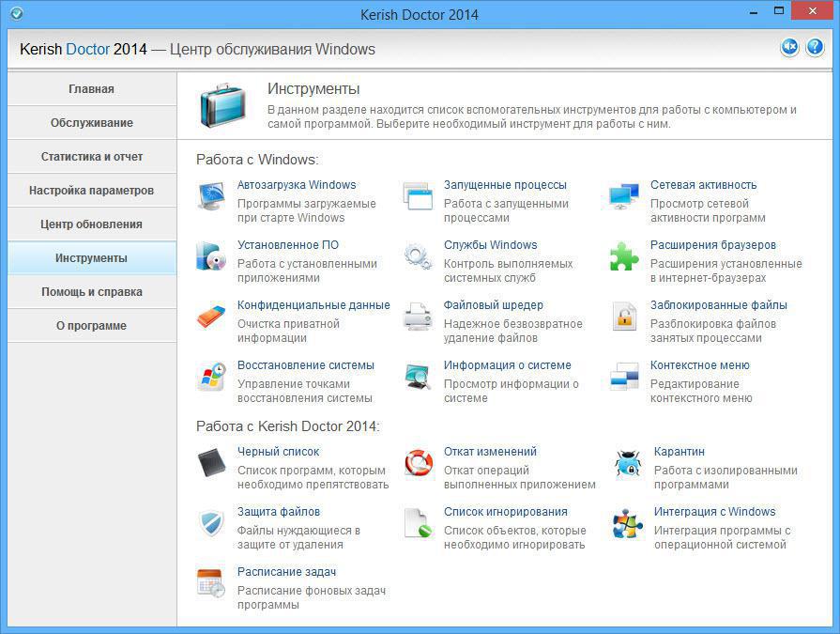Switch to Обслуживание sidebar tab
The width and height of the screenshot is (840, 634).
91,123
